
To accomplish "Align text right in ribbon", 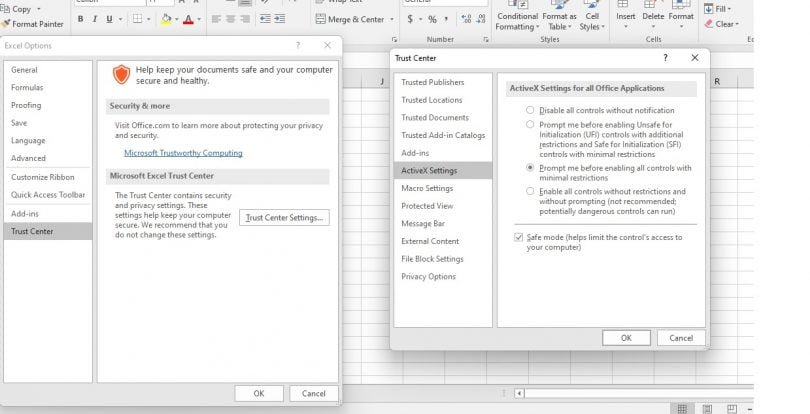I will 245,19.
